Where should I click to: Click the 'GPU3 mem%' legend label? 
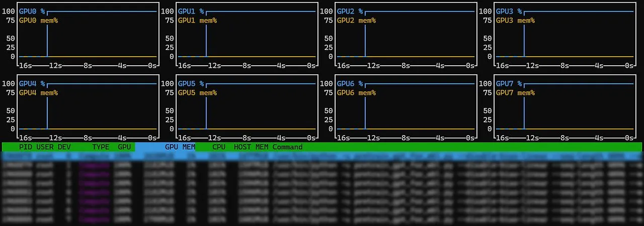(515, 21)
